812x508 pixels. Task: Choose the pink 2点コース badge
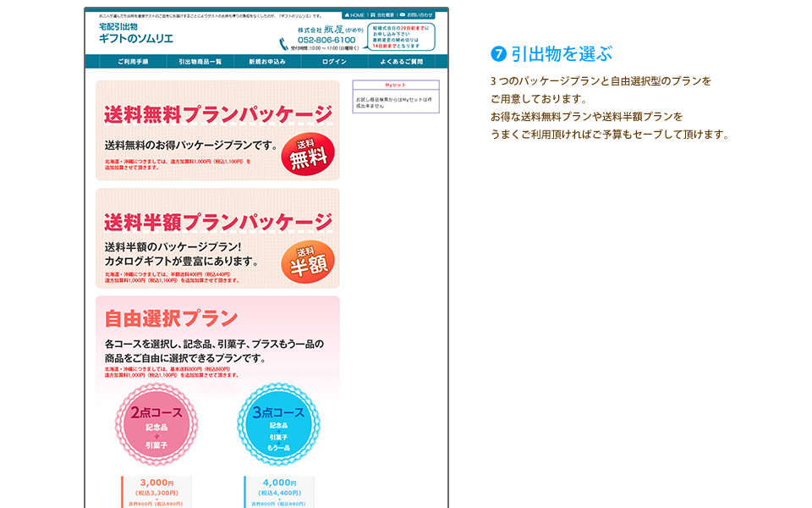156,425
